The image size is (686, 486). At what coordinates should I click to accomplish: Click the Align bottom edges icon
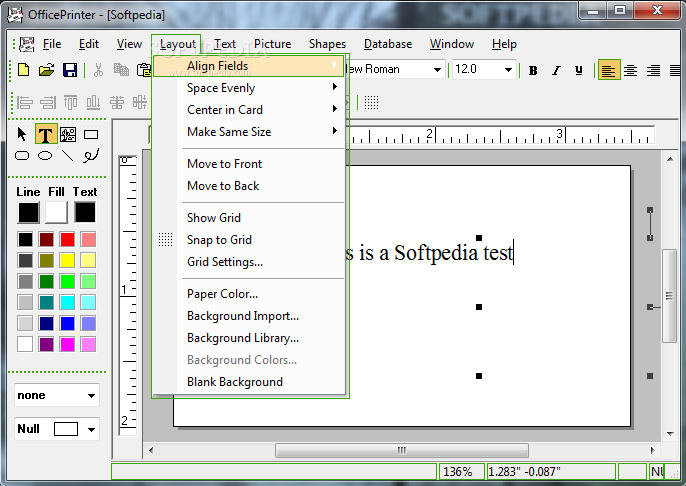pos(93,103)
